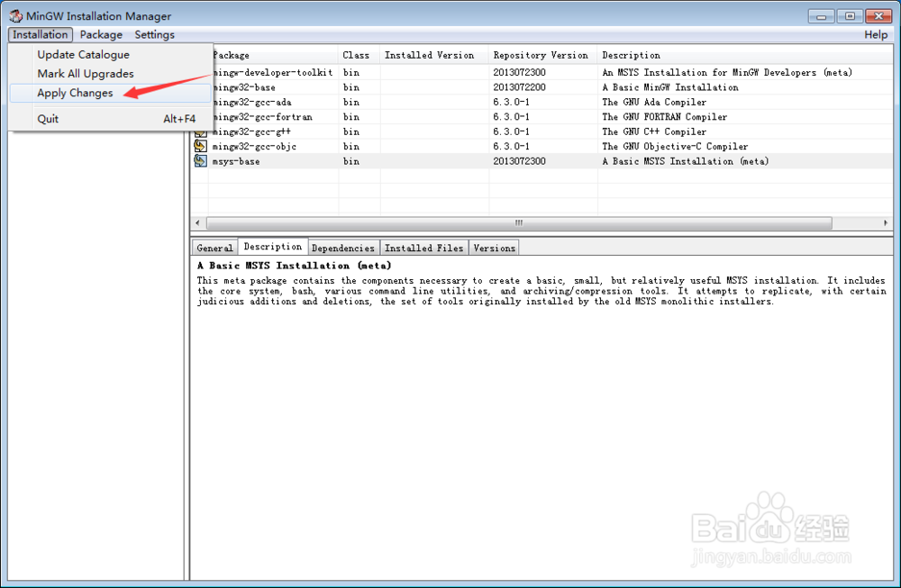Click 'The GNU C++ Compiler' description
Viewport: 901px width, 588px height.
(x=654, y=132)
